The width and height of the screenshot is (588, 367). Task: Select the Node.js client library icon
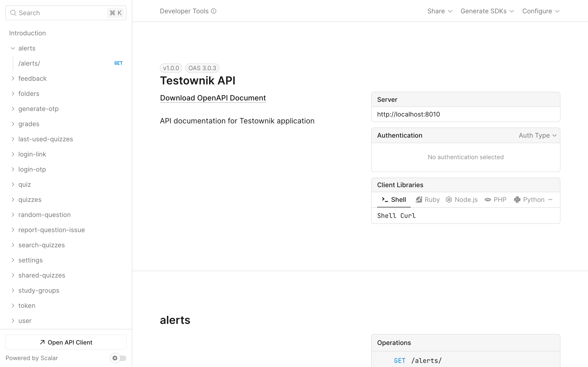point(449,199)
